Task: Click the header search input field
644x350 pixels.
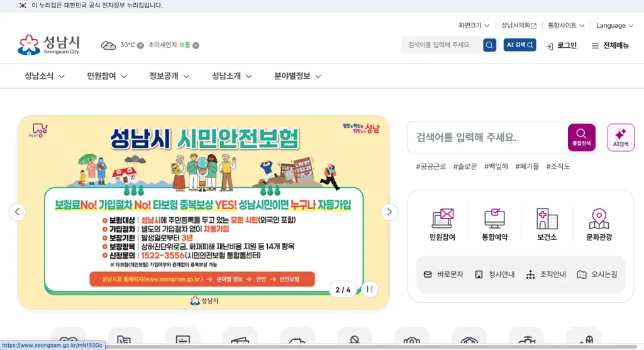Action: pos(442,45)
